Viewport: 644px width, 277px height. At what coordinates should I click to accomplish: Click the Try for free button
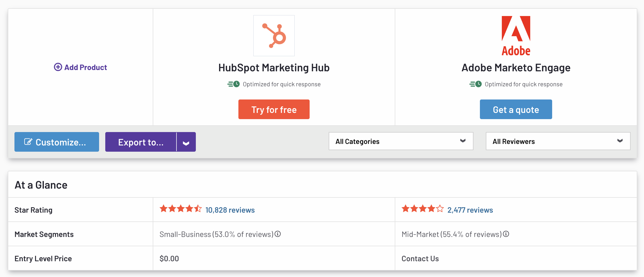[x=274, y=109]
